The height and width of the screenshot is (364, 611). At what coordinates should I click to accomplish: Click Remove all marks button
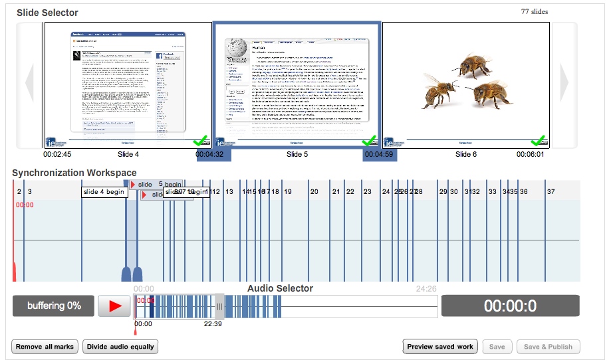click(45, 347)
